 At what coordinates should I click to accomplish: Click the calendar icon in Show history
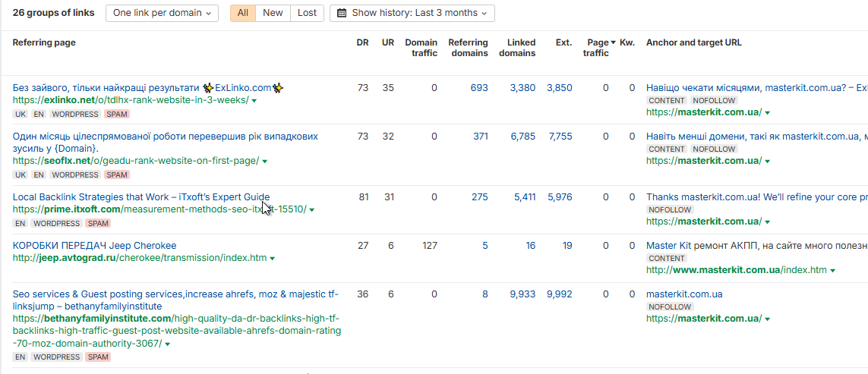[x=342, y=13]
